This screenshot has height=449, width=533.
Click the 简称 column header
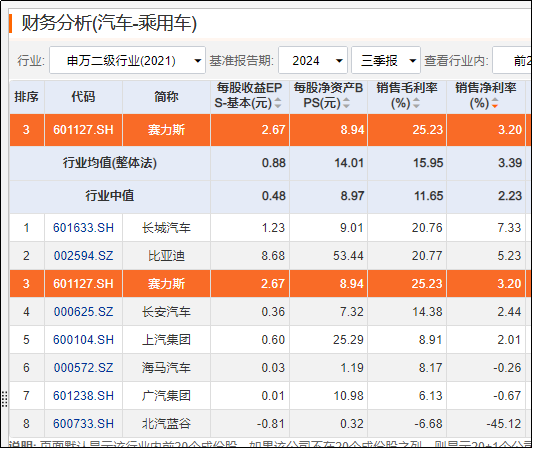pos(166,97)
